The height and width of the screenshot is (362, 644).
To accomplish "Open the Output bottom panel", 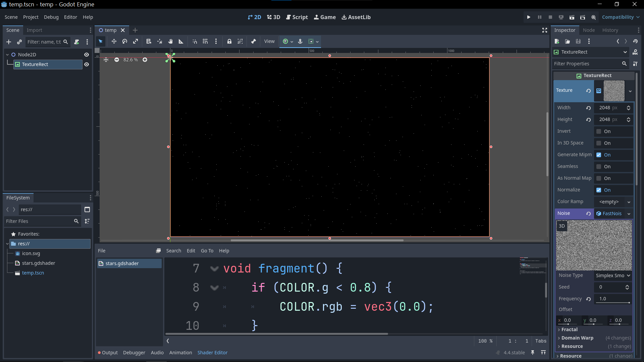I will point(110,352).
